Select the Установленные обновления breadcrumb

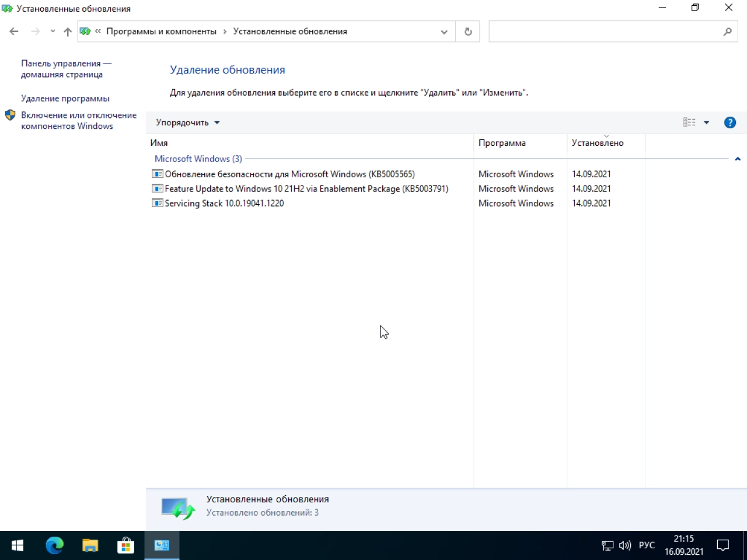point(290,32)
